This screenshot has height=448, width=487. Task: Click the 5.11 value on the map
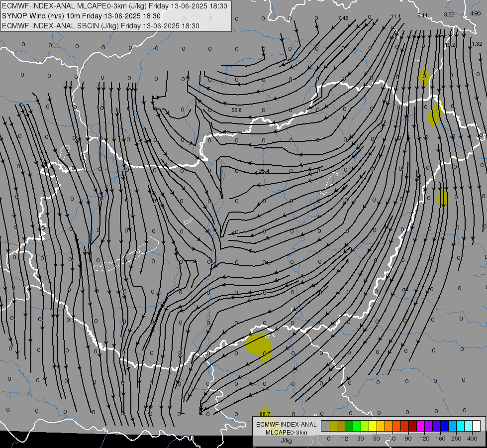coord(422,15)
